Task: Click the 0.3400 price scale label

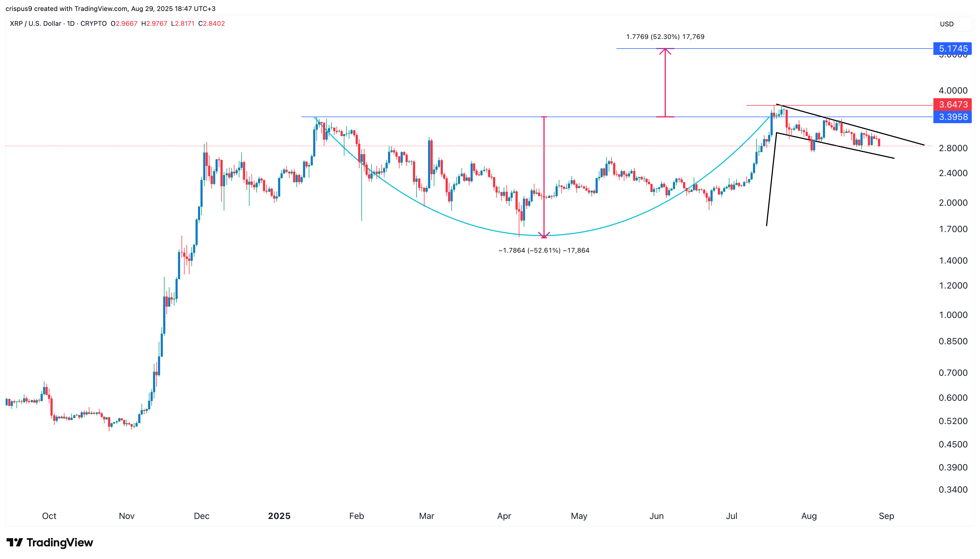Action: pos(953,490)
